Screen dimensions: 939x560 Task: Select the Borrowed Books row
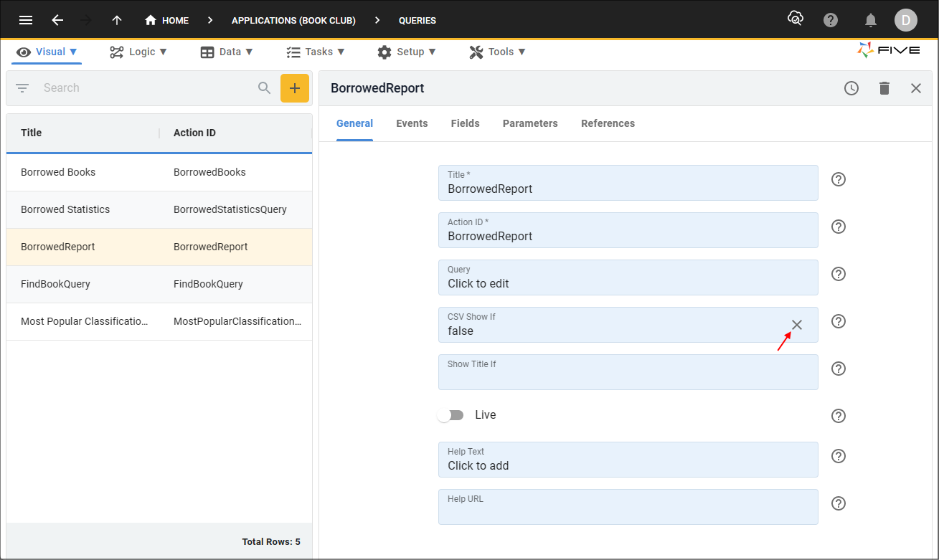[x=159, y=172]
